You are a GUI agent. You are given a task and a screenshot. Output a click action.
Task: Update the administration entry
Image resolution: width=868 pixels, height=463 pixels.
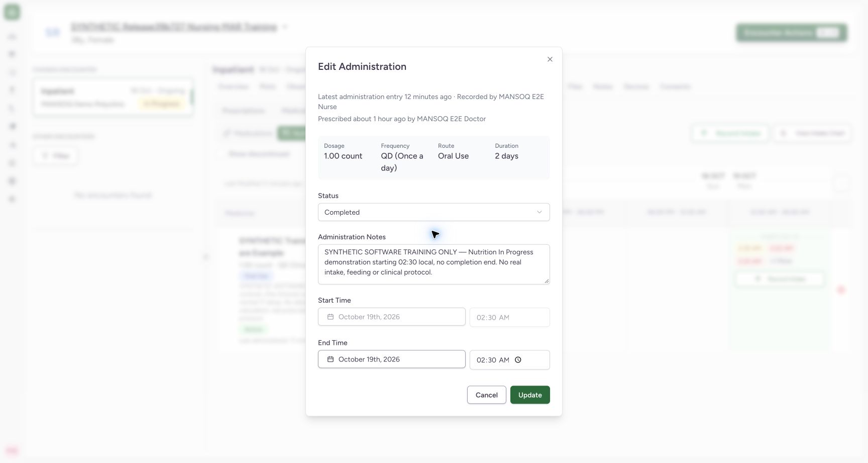tap(530, 395)
